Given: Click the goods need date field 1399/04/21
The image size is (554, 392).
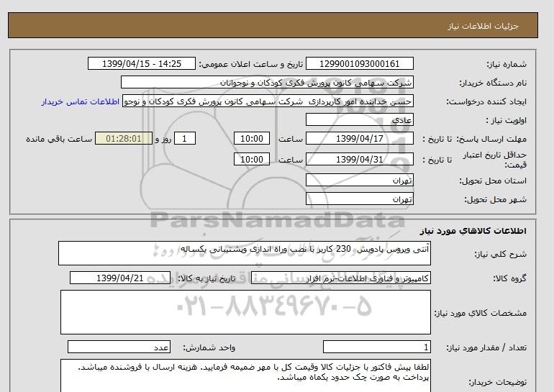Looking at the screenshot, I should click(120, 278).
